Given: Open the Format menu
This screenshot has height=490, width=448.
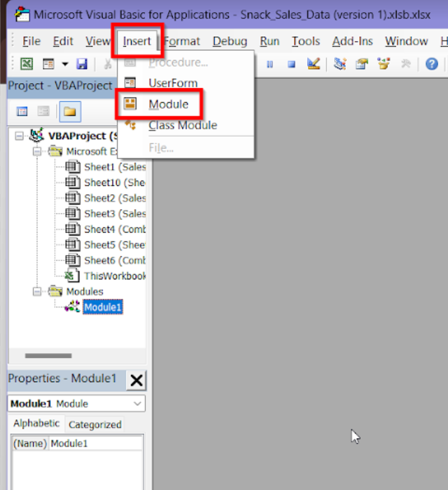Looking at the screenshot, I should click(x=182, y=41).
